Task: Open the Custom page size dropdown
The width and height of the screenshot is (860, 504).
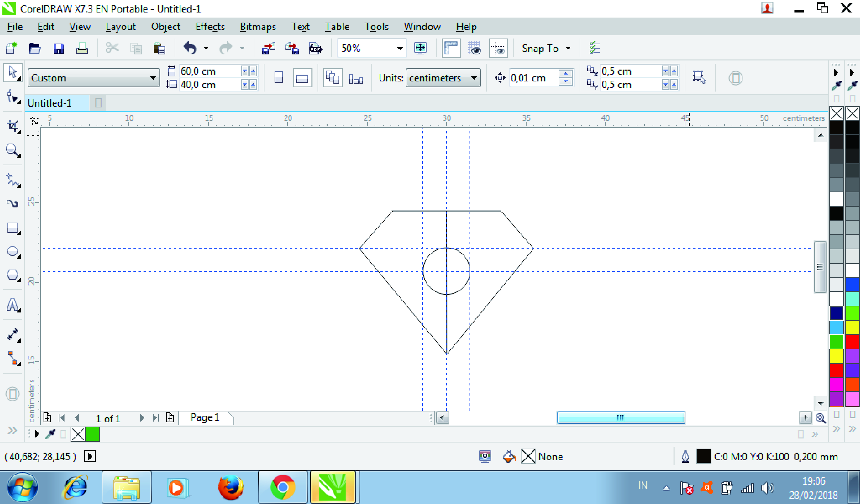Action: (153, 78)
